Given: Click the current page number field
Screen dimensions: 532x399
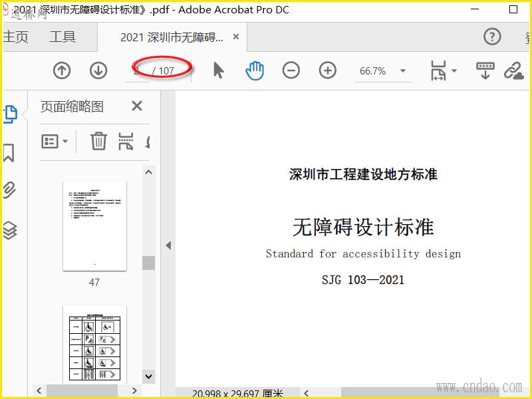Looking at the screenshot, I should click(137, 71).
